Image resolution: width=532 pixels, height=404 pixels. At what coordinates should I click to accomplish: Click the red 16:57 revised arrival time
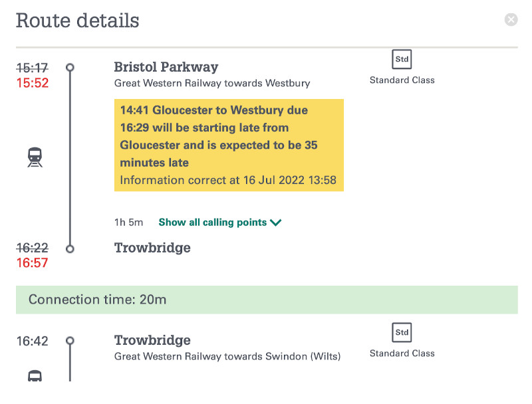pyautogui.click(x=33, y=264)
